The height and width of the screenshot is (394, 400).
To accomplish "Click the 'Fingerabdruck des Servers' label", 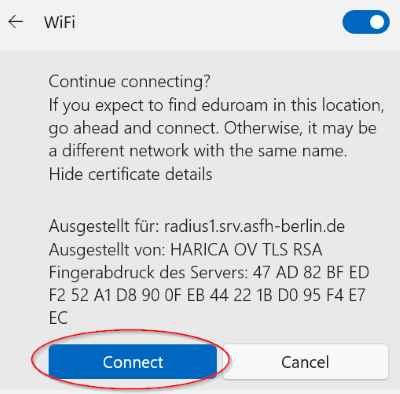I will tap(148, 273).
